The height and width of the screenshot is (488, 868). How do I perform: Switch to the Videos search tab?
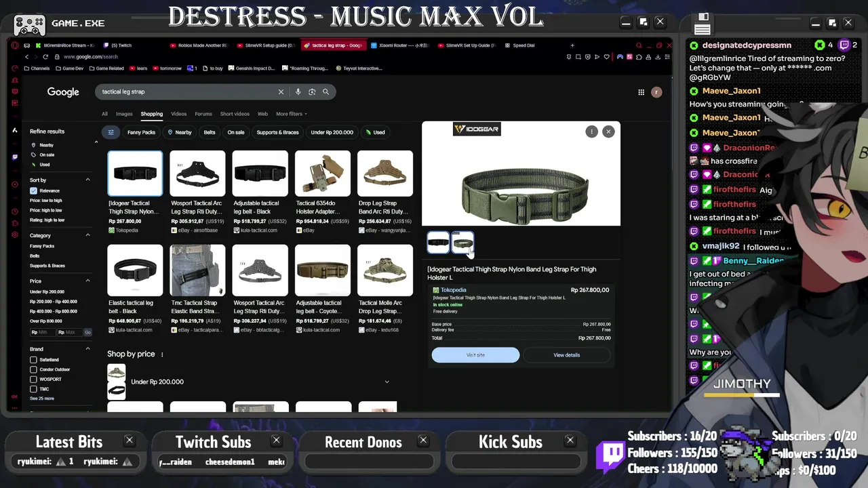click(178, 114)
